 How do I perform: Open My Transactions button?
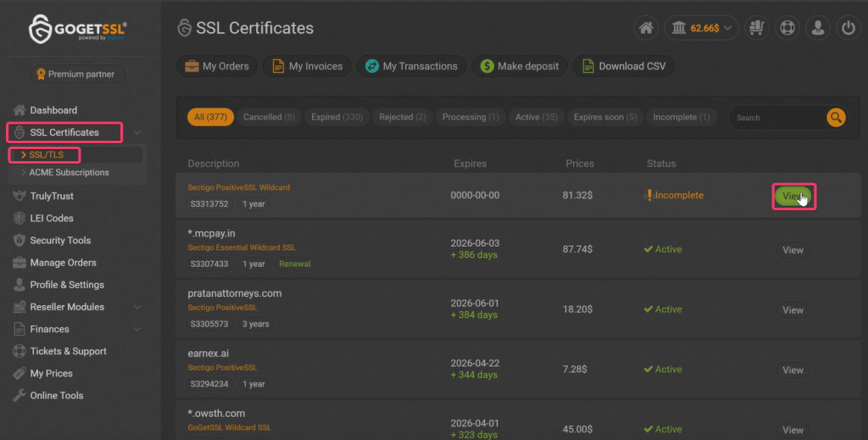411,66
